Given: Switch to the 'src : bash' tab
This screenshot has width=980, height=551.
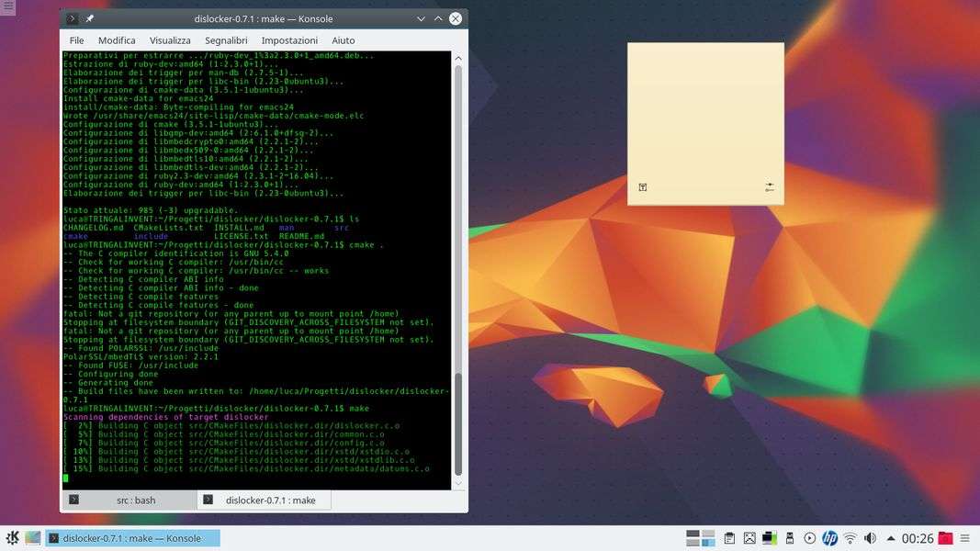Looking at the screenshot, I should 128,500.
